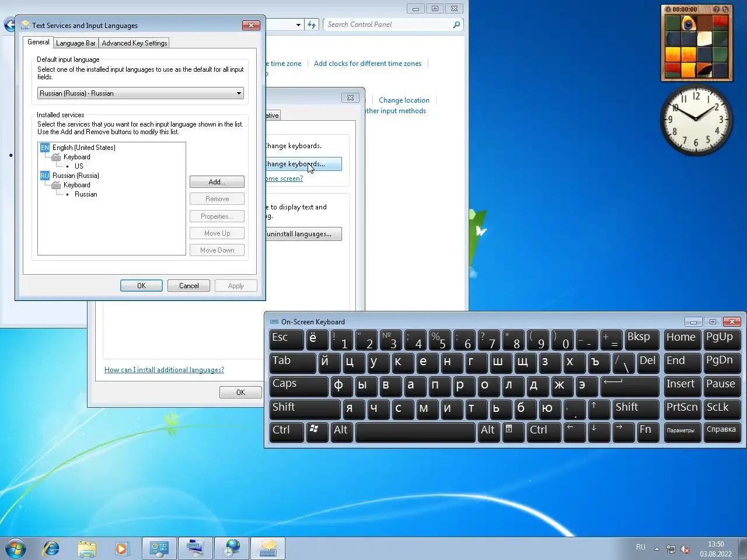Toggle the Fn key on On-Screen Keyboard

click(x=648, y=432)
